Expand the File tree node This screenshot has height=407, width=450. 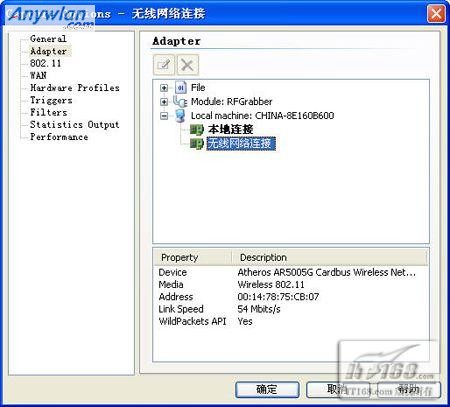[164, 88]
